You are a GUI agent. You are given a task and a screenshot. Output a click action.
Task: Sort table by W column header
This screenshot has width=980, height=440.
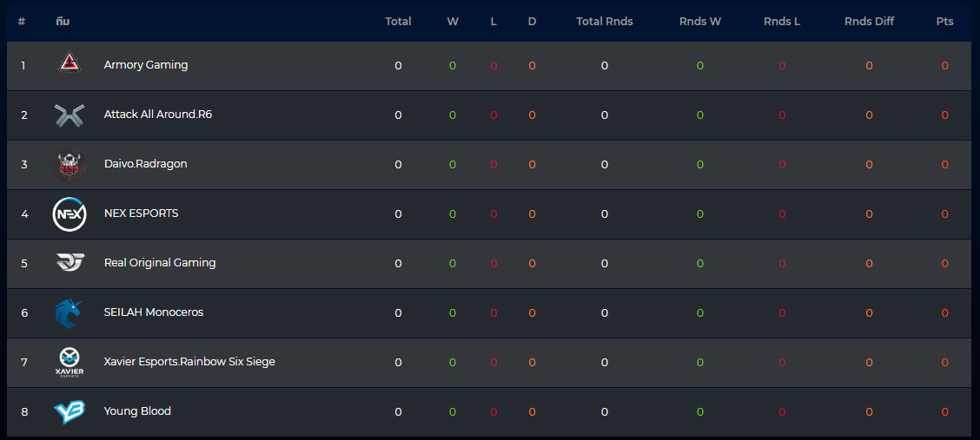[x=453, y=21]
